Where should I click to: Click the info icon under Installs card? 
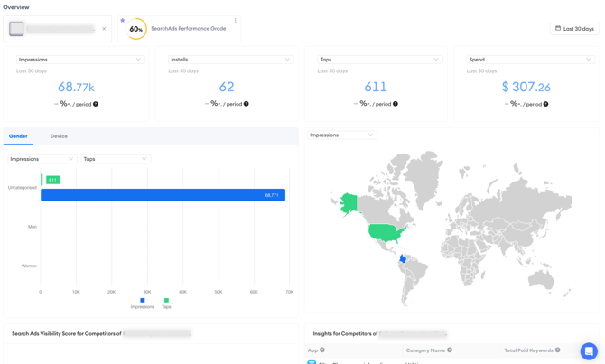point(247,104)
